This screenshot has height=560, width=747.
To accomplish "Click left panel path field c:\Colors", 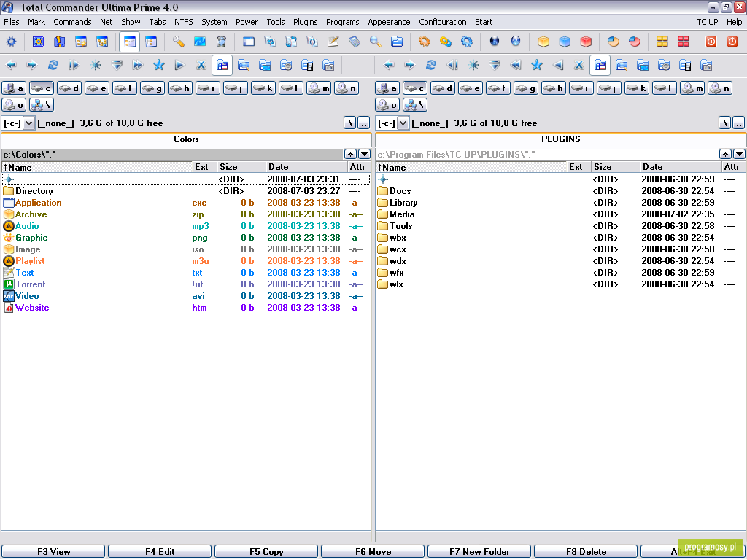I will [x=172, y=155].
